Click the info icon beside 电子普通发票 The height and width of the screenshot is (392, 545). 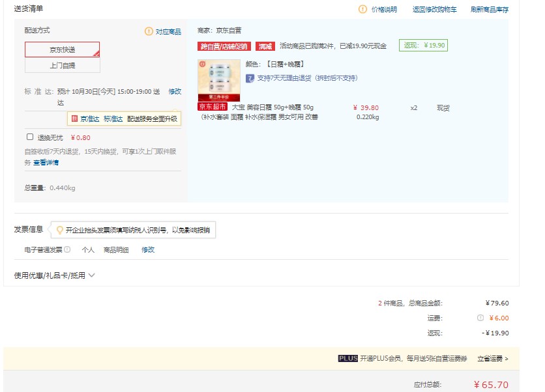[x=67, y=249]
